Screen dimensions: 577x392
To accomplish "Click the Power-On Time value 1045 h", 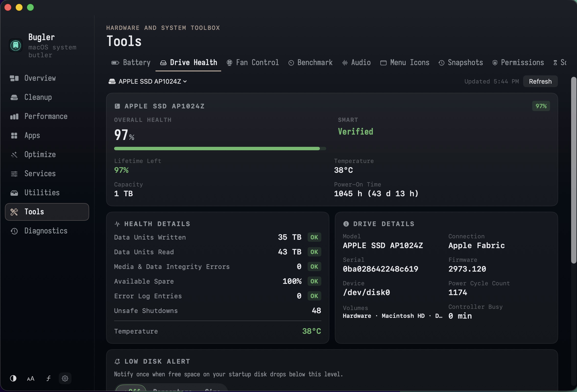I will pyautogui.click(x=376, y=194).
